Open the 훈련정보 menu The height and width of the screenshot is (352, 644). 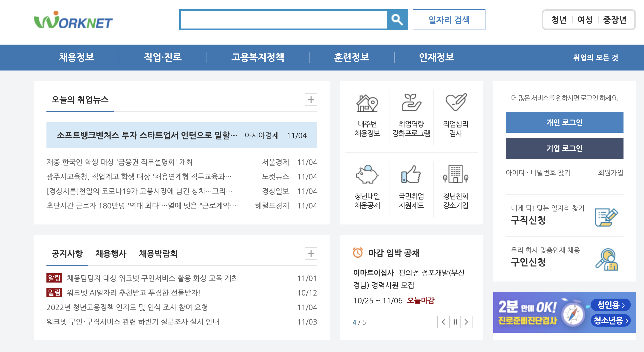(x=352, y=58)
